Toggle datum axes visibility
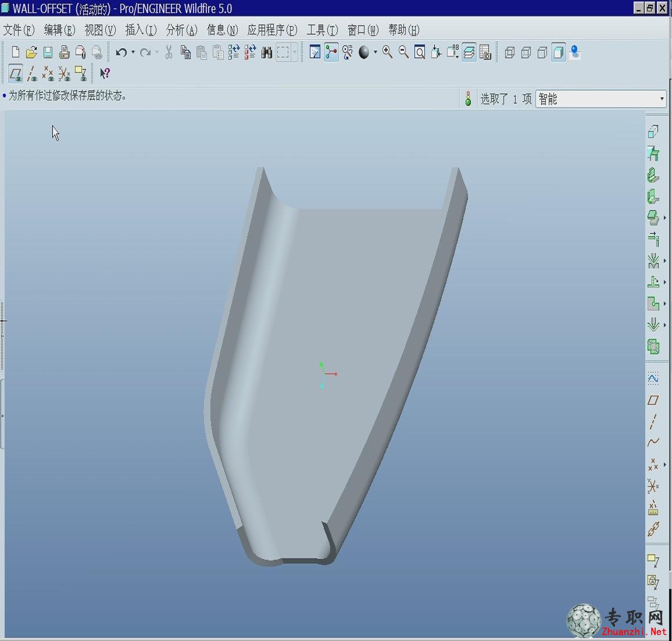This screenshot has height=641, width=672. [32, 74]
